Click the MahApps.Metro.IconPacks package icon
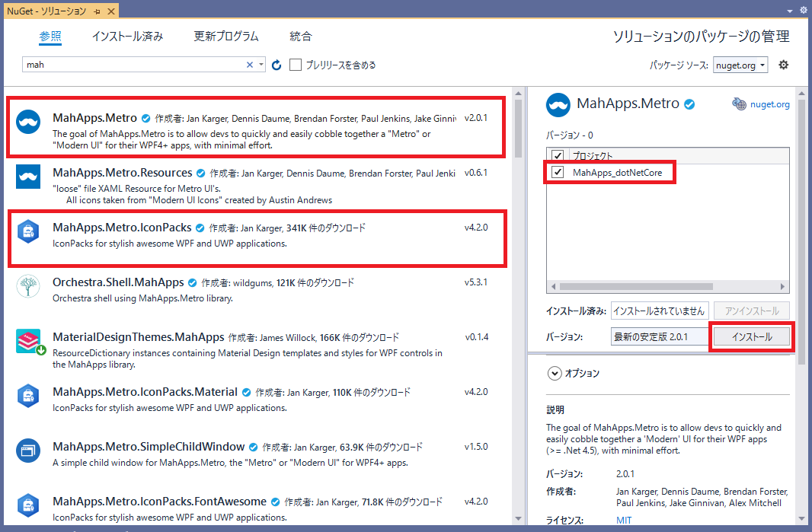This screenshot has width=812, height=532. [x=28, y=231]
